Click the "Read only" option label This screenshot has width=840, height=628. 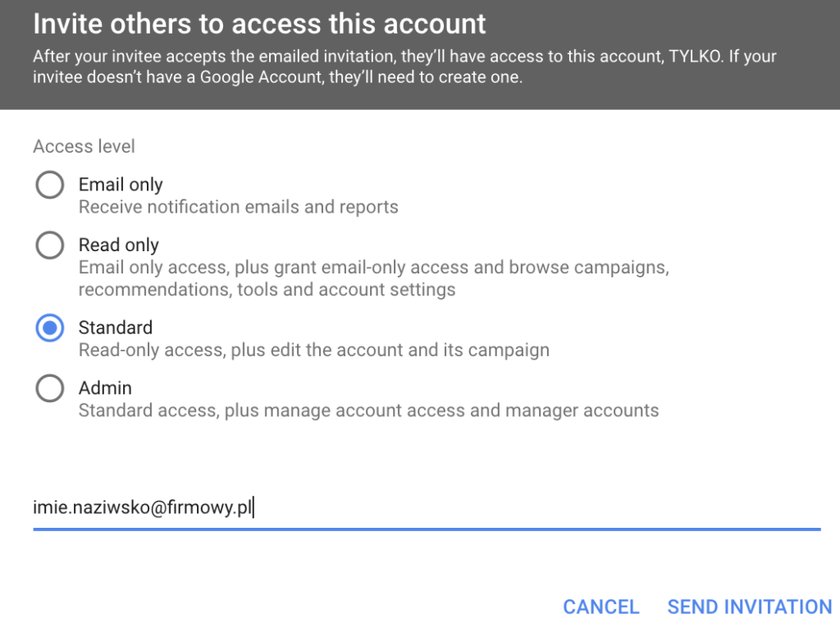(119, 245)
